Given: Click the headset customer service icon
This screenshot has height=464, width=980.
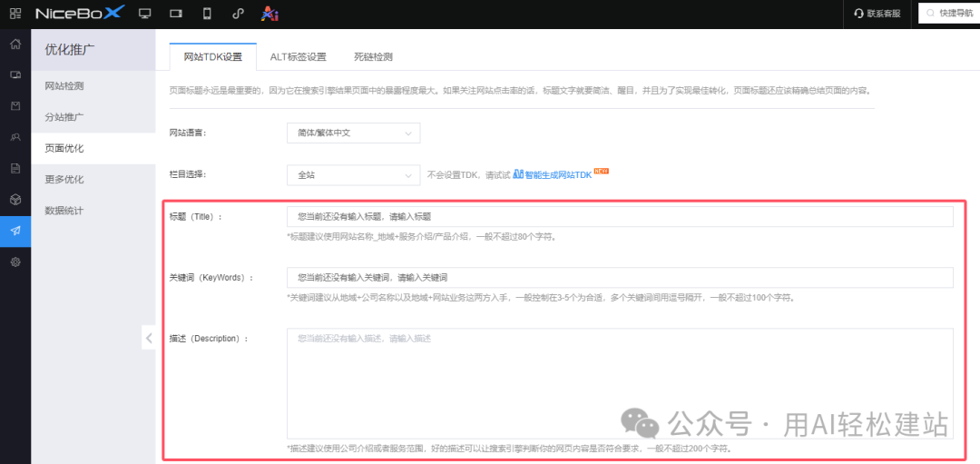Looking at the screenshot, I should coord(858,13).
